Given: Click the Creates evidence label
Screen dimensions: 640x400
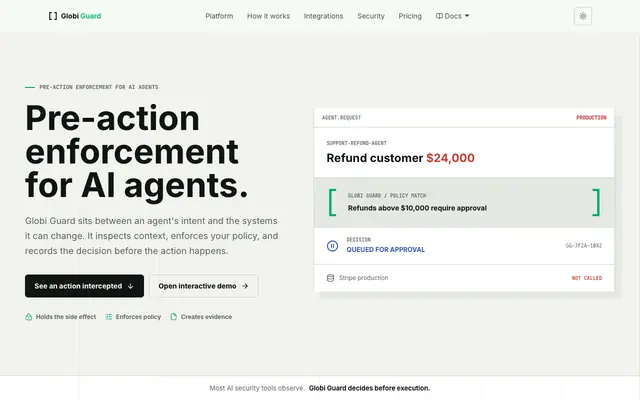Looking at the screenshot, I should click(206, 317).
